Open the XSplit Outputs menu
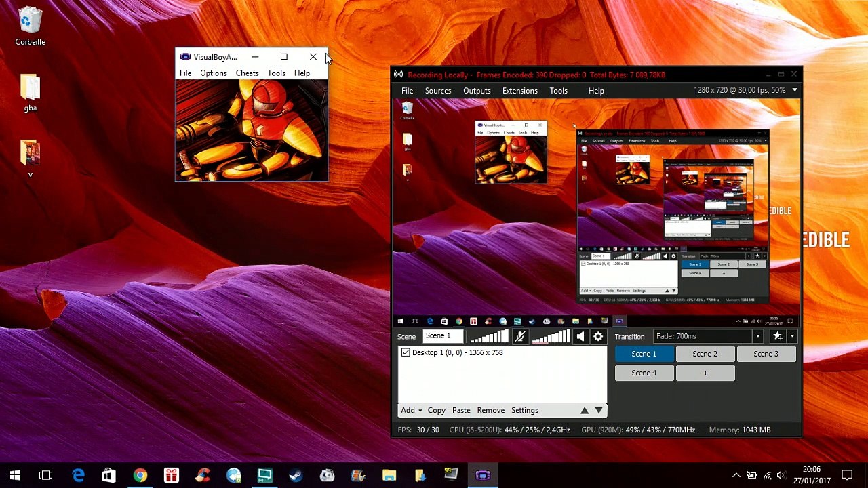Image resolution: width=868 pixels, height=488 pixels. click(477, 91)
